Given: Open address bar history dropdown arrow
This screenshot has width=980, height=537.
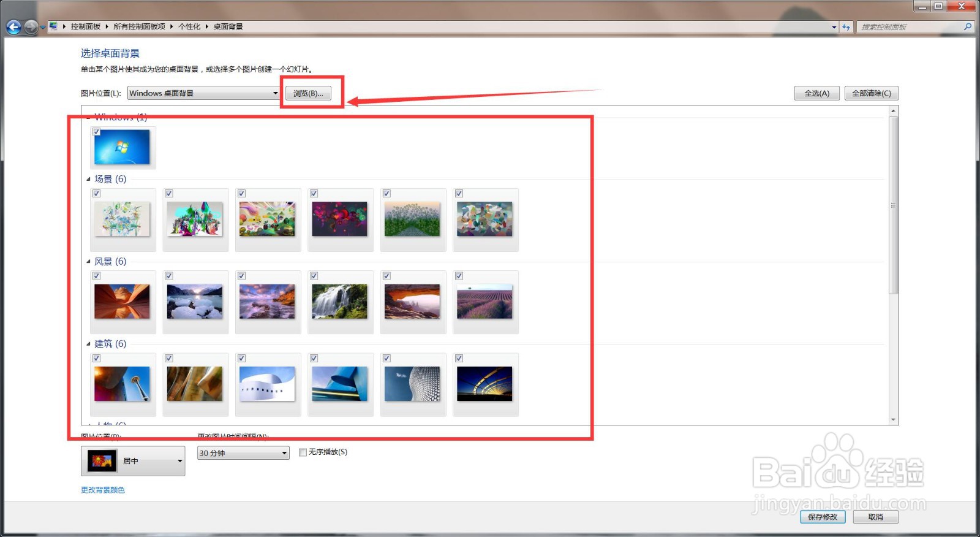Looking at the screenshot, I should click(x=834, y=27).
